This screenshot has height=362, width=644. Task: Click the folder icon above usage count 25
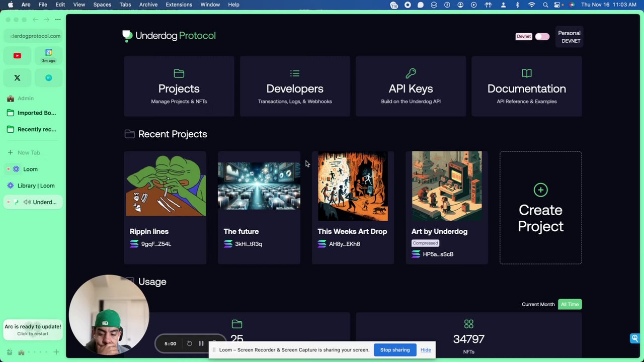point(237,324)
